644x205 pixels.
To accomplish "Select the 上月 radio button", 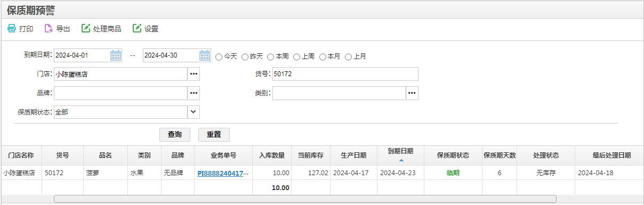I will tap(349, 56).
